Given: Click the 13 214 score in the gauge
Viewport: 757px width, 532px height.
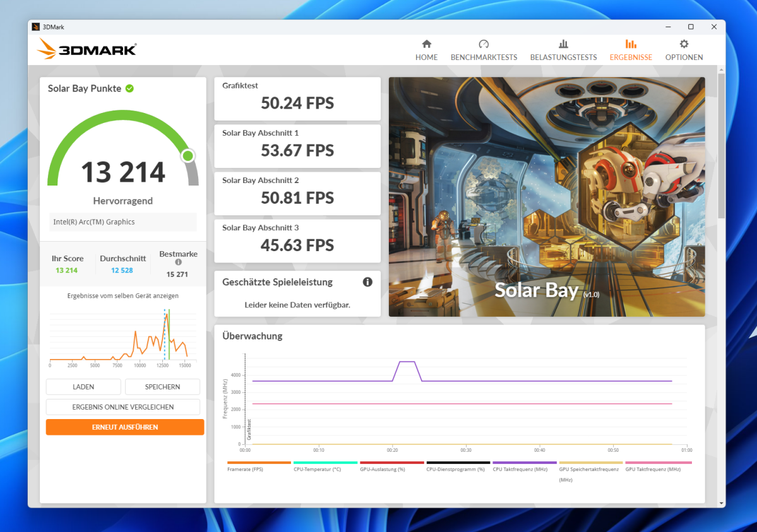Looking at the screenshot, I should coord(123,172).
